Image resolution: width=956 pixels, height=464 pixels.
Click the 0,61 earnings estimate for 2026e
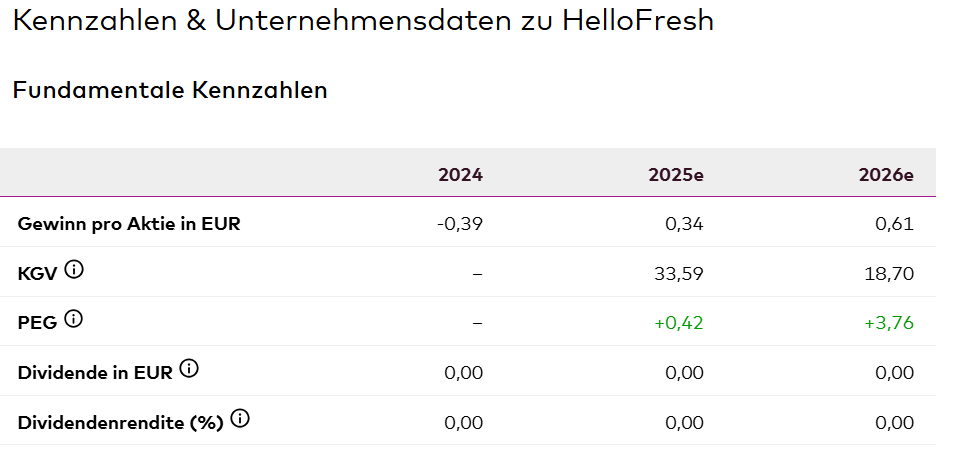tap(894, 224)
